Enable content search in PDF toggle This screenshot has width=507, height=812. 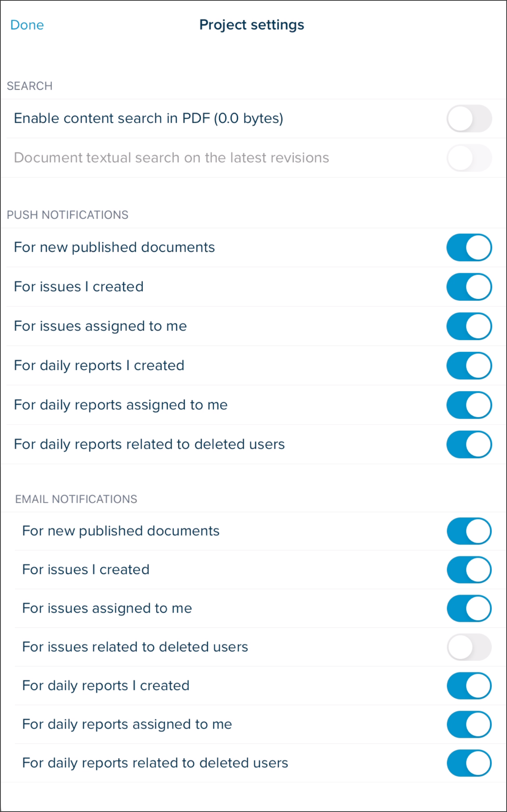(x=469, y=119)
